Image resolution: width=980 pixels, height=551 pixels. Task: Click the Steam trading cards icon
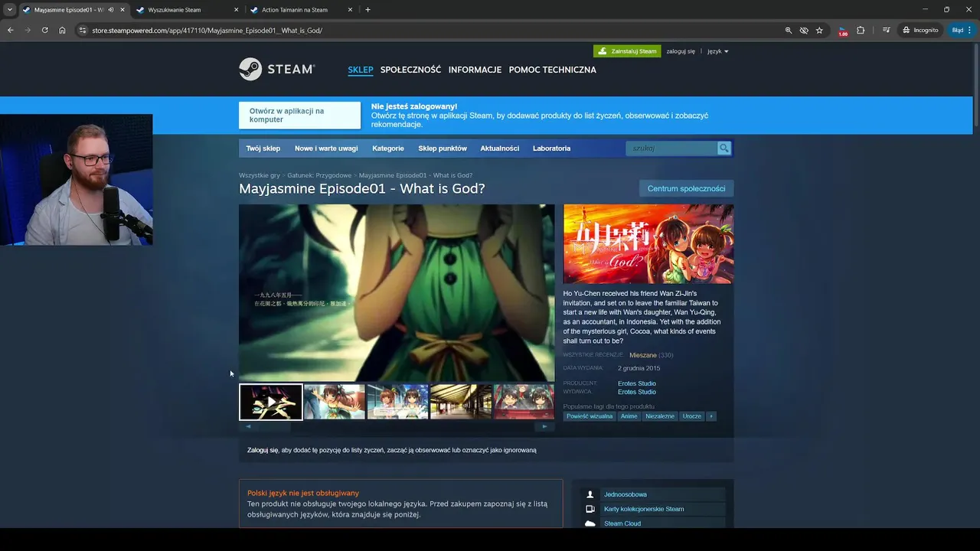tap(590, 509)
